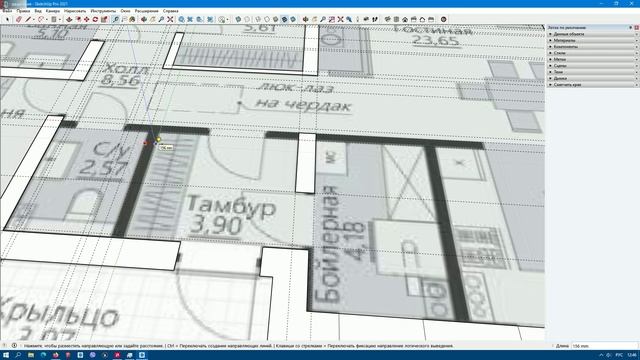The height and width of the screenshot is (360, 640).
Task: Expand the Данные объекта panel
Action: [x=593, y=34]
